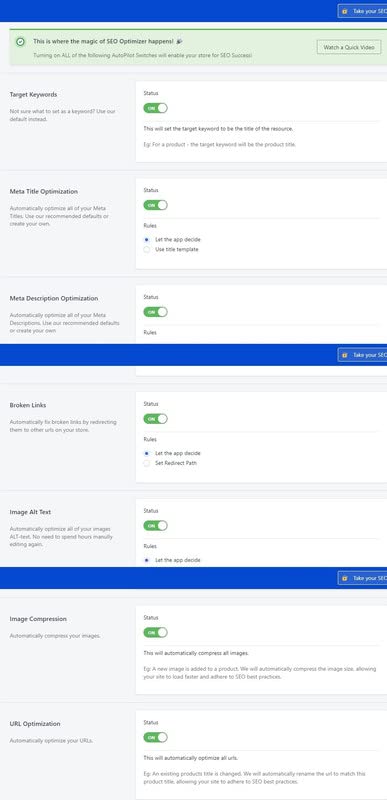
Task: Click 'This will automatically compress all images.' text
Action: [x=196, y=653]
